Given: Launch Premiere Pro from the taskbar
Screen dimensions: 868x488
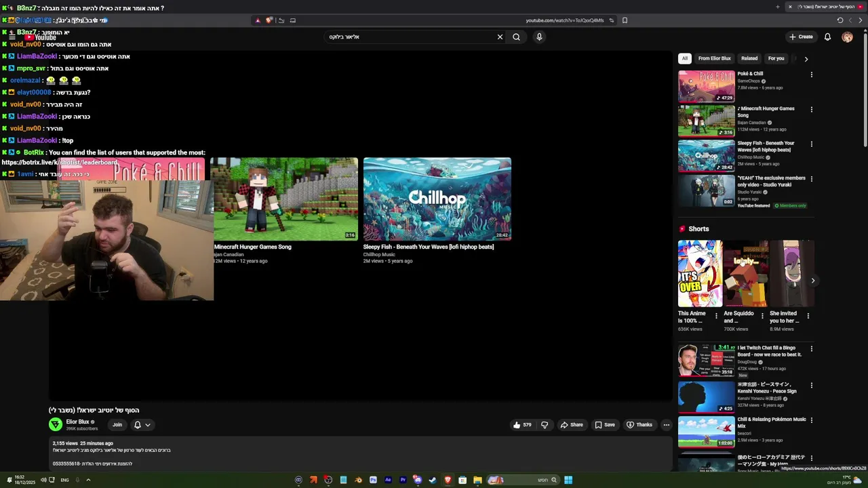Looking at the screenshot, I should click(x=403, y=480).
